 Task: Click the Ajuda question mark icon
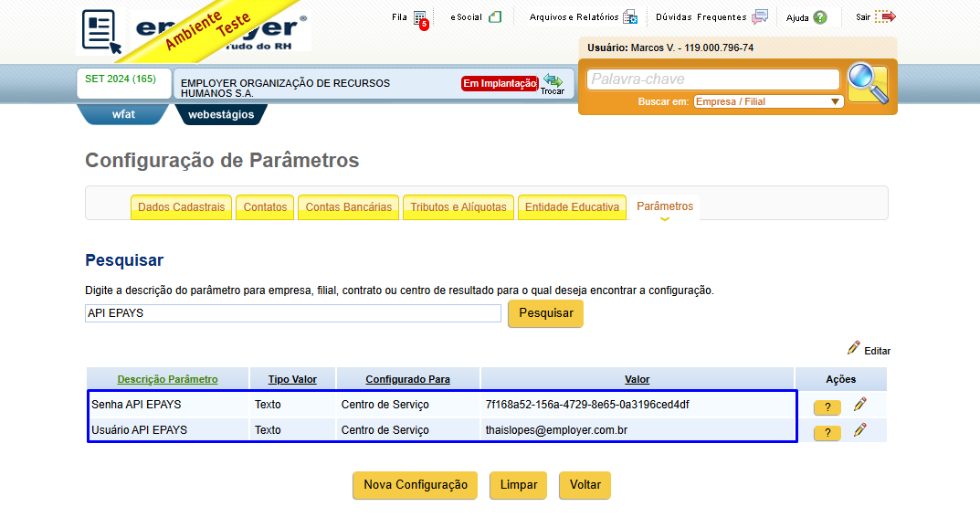[820, 17]
